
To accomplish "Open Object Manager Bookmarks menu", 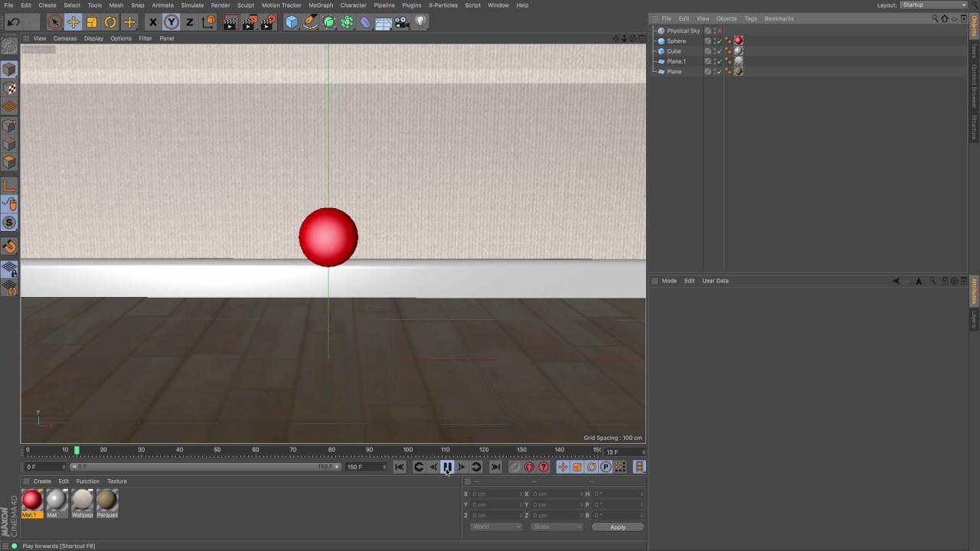I will click(779, 18).
